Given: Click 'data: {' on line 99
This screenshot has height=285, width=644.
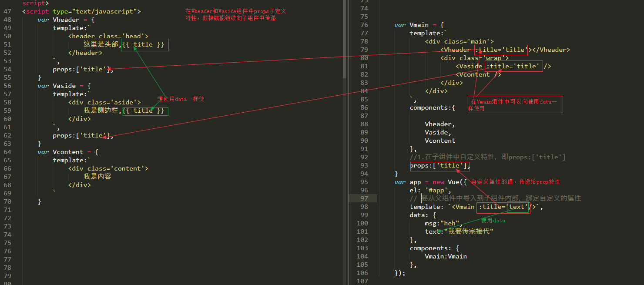Looking at the screenshot, I should (423, 215).
